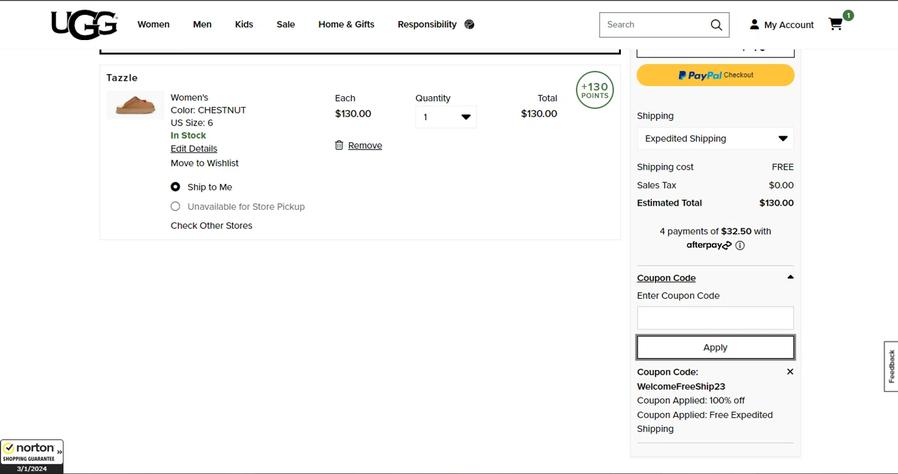Image resolution: width=898 pixels, height=474 pixels.
Task: Click the Enter Coupon Code field
Action: pyautogui.click(x=715, y=318)
